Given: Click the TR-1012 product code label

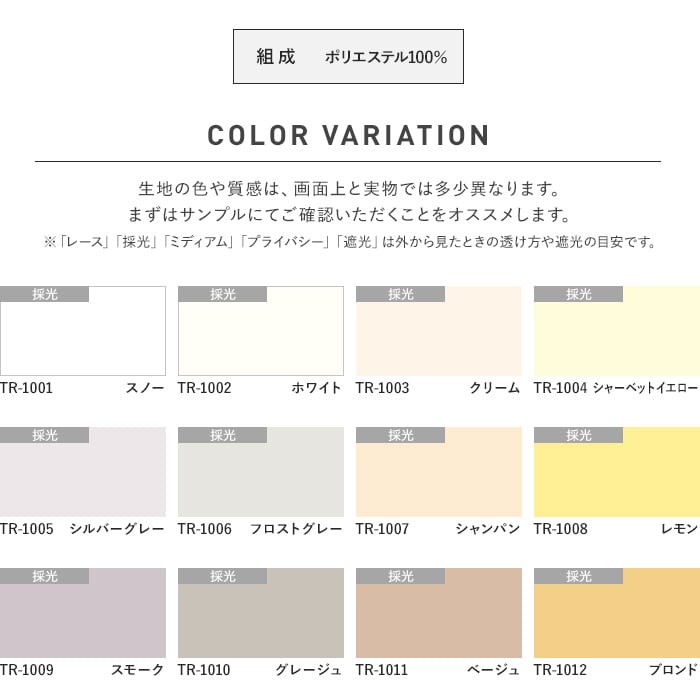Looking at the screenshot, I should (560, 670).
